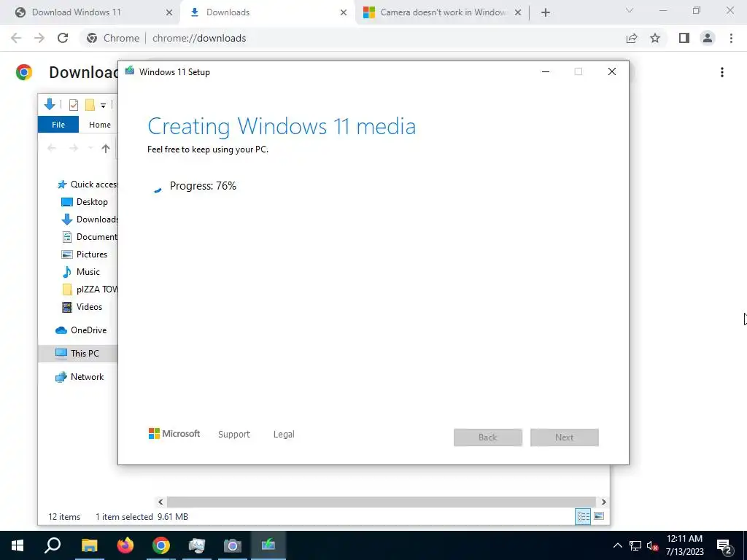Go back in Chrome navigation
This screenshot has width=747, height=560.
(16, 38)
